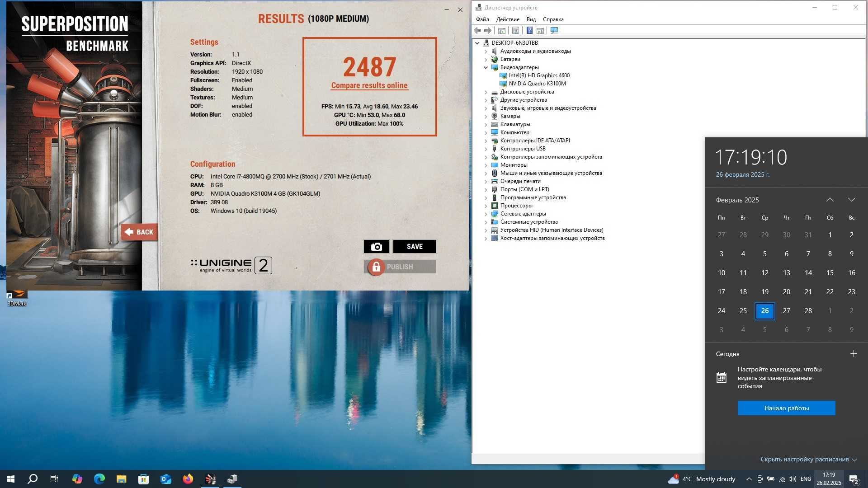The width and height of the screenshot is (868, 488).
Task: Go to next month in calendar
Action: (x=852, y=200)
